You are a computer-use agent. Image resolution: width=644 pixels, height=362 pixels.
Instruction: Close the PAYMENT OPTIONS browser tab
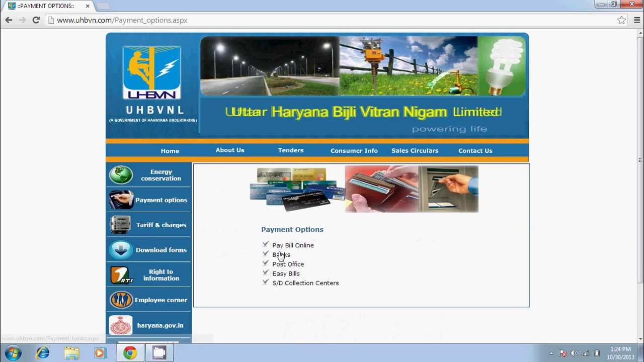click(88, 6)
